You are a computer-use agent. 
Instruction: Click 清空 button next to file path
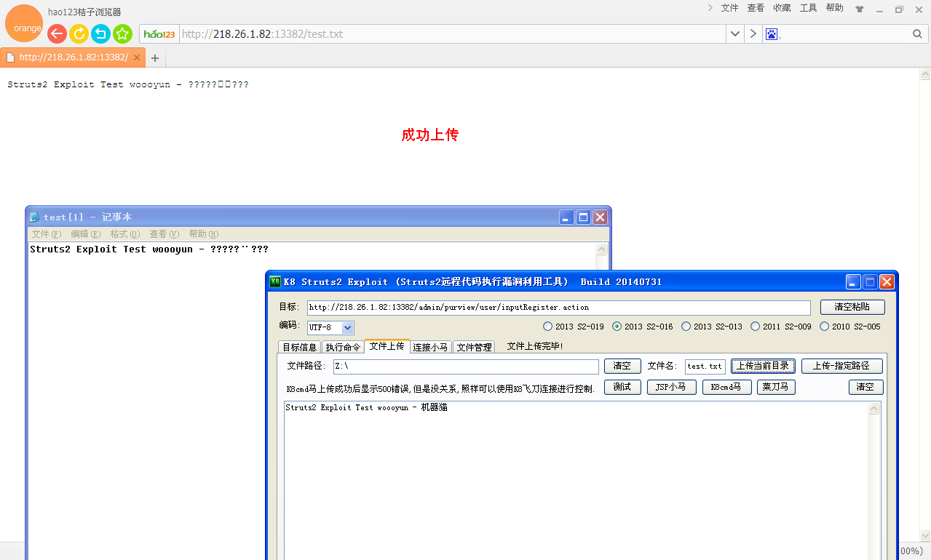(622, 366)
